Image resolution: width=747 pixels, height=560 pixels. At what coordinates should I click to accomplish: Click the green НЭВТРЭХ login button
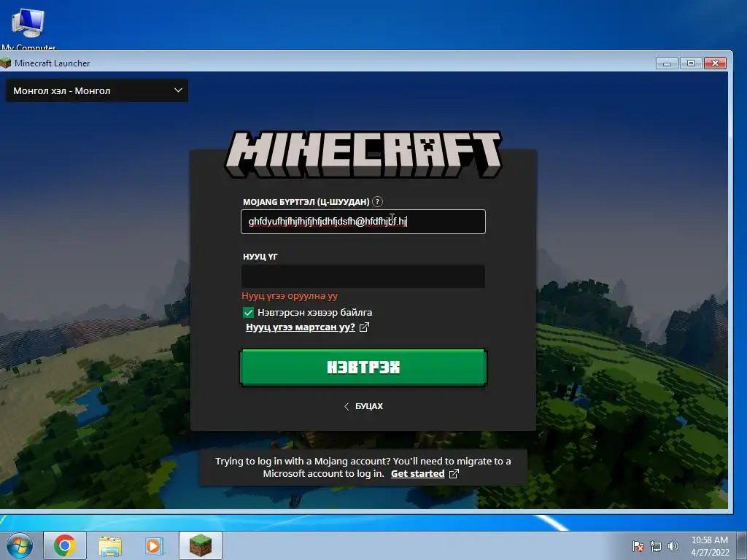[363, 367]
